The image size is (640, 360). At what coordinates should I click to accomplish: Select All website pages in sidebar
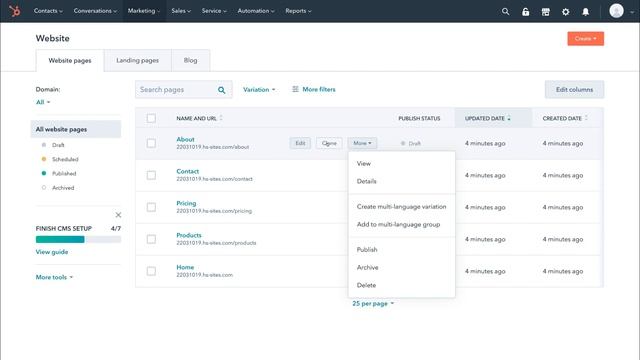pos(76,129)
